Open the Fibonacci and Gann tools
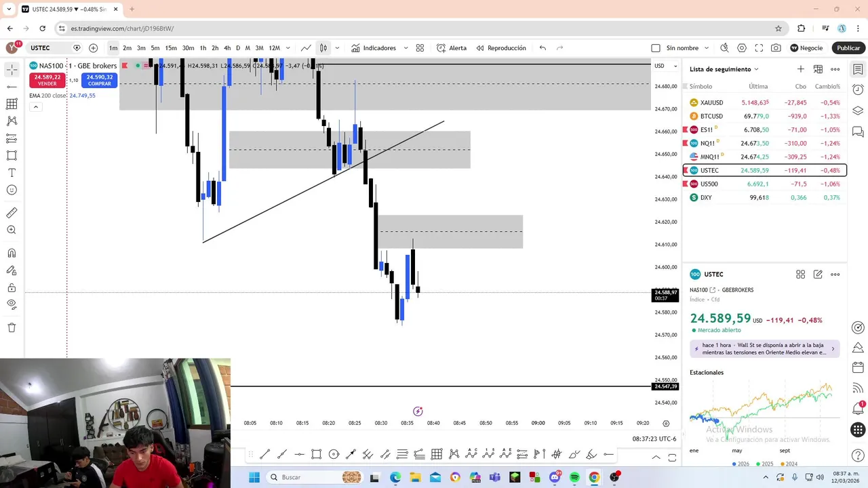The width and height of the screenshot is (868, 488). coord(12,104)
